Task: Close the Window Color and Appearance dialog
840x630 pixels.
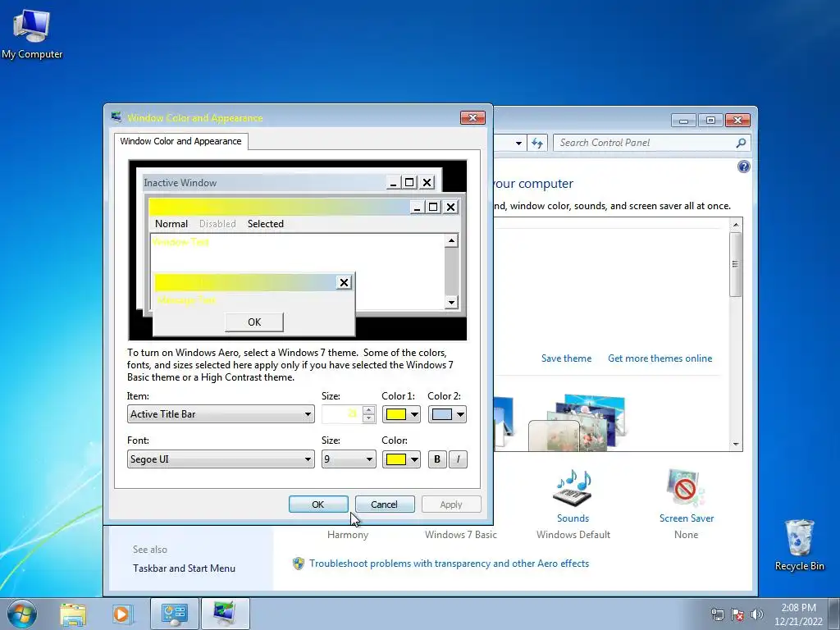Action: click(x=472, y=118)
